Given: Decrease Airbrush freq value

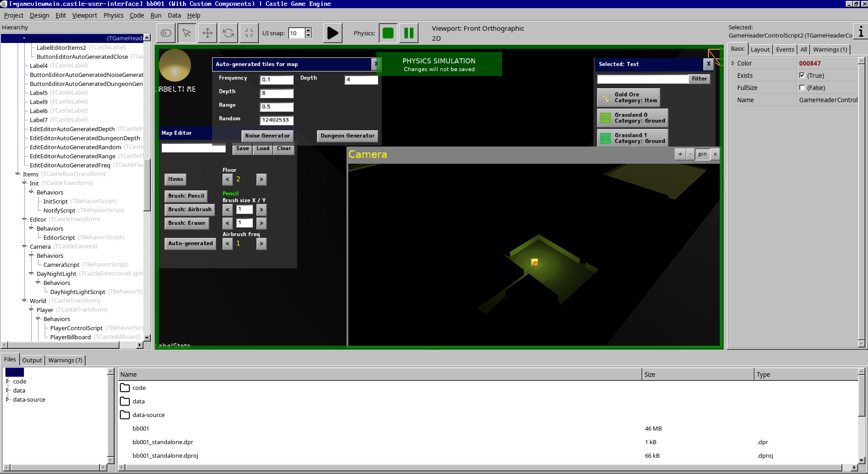Looking at the screenshot, I should point(228,244).
